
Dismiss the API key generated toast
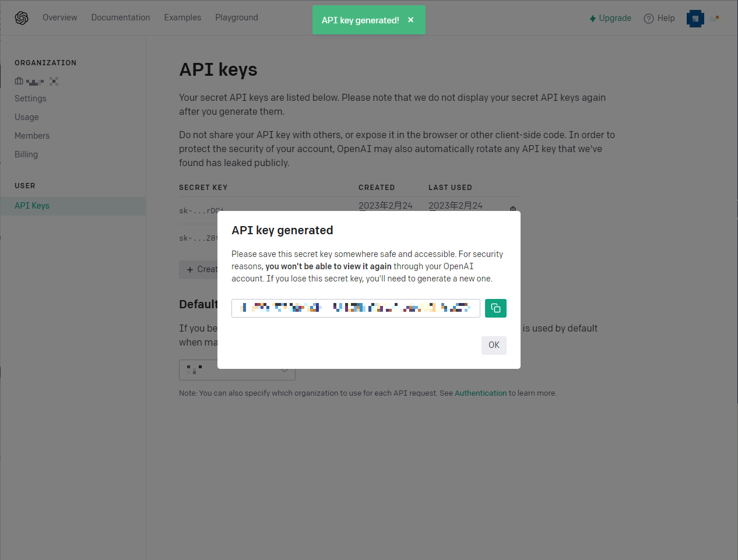(410, 19)
